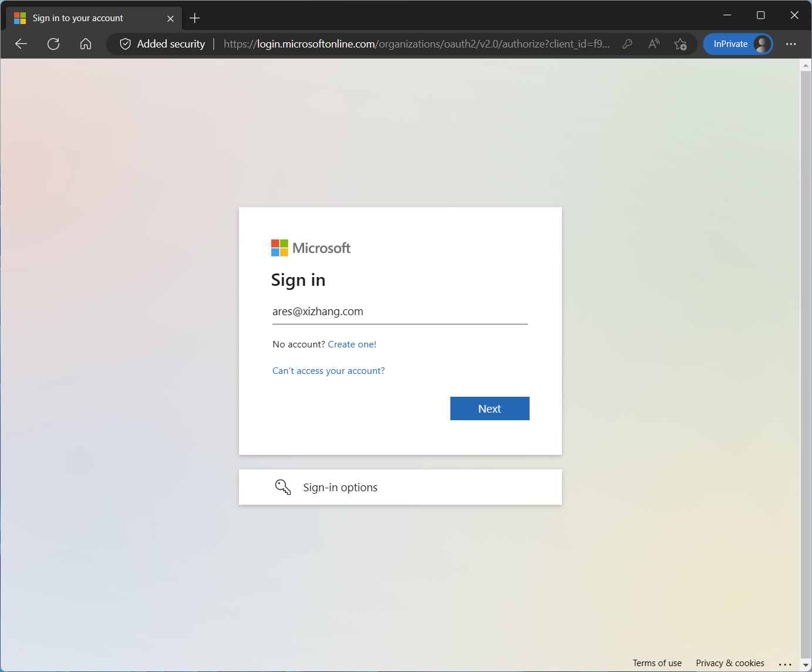Open the Terms of use link

pos(657,663)
